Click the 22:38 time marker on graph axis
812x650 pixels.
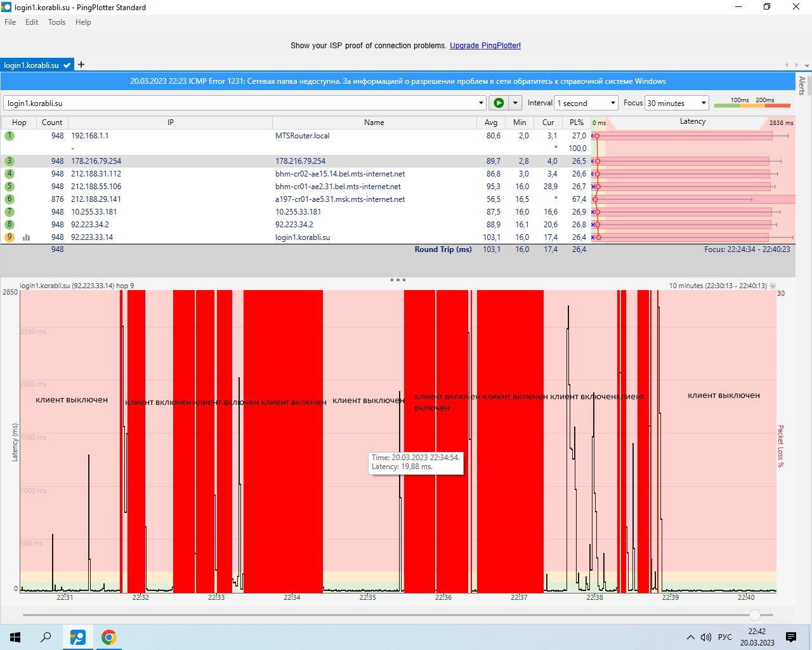coord(595,597)
